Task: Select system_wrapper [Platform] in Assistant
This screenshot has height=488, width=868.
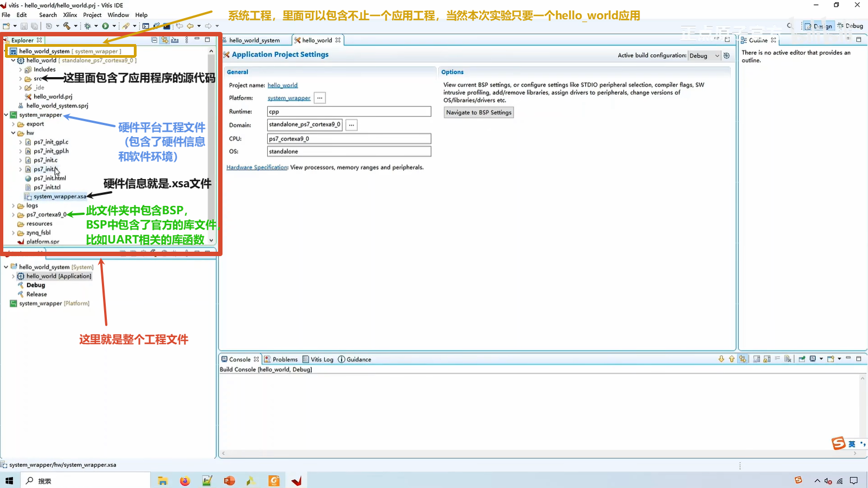Action: [x=54, y=303]
